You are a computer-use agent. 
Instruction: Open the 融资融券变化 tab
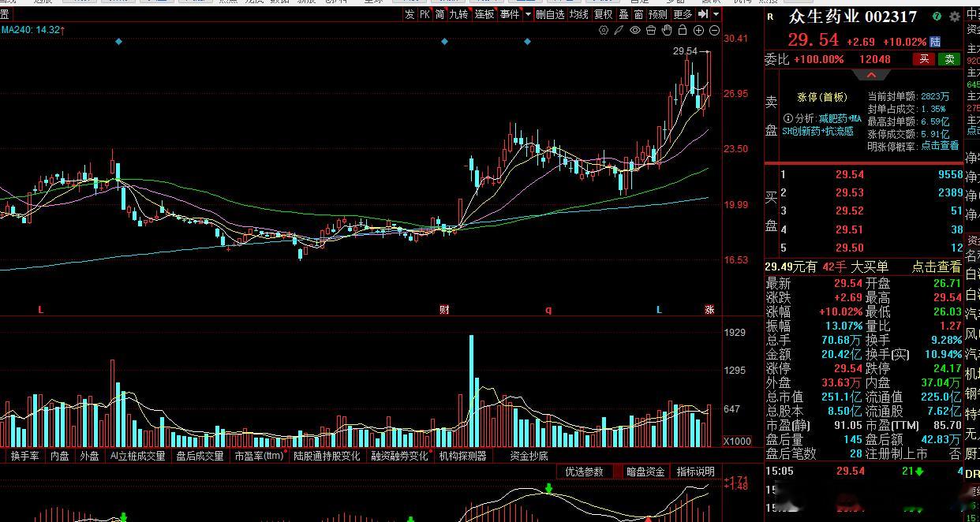pos(400,456)
